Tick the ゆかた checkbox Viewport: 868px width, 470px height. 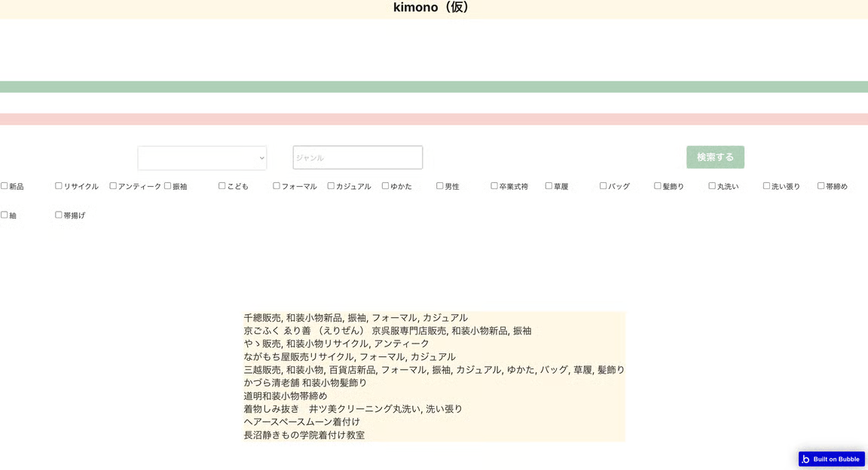point(385,186)
